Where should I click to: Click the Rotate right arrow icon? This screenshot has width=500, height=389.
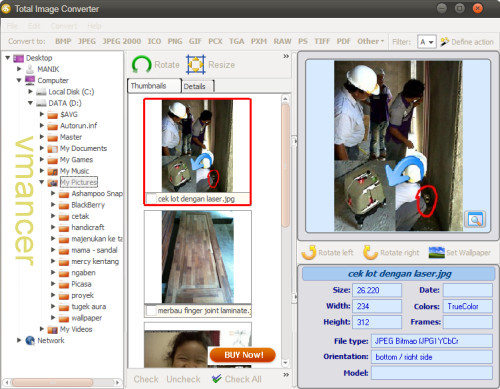pyautogui.click(x=370, y=252)
